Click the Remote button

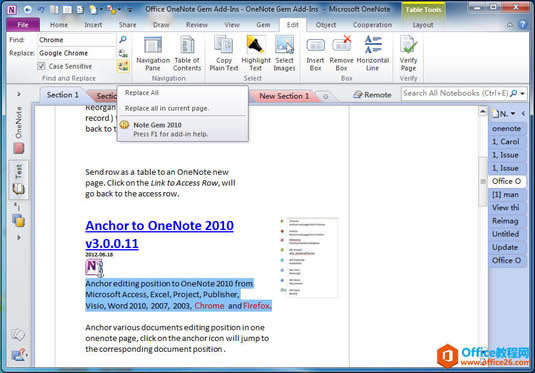(373, 95)
